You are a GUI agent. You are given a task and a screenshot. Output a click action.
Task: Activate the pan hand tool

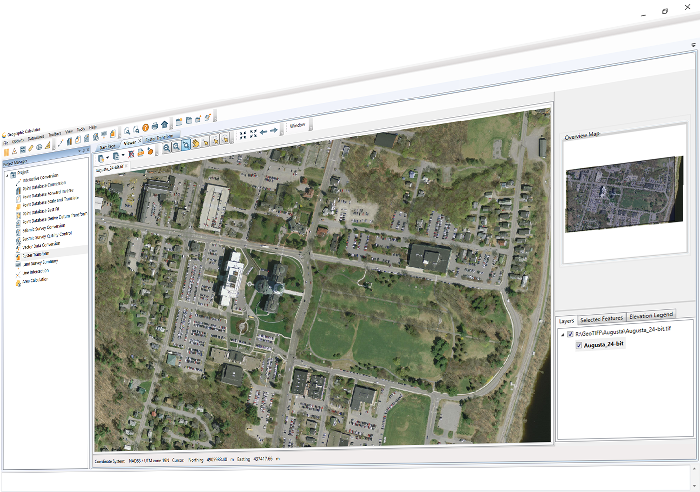196,144
